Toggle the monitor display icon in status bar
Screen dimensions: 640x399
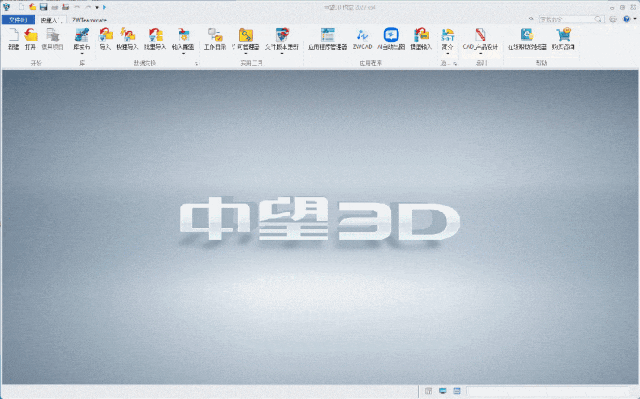pos(442,391)
